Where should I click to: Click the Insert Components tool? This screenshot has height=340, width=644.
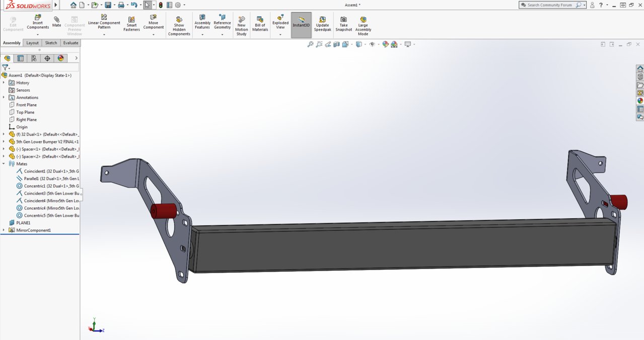pyautogui.click(x=38, y=22)
